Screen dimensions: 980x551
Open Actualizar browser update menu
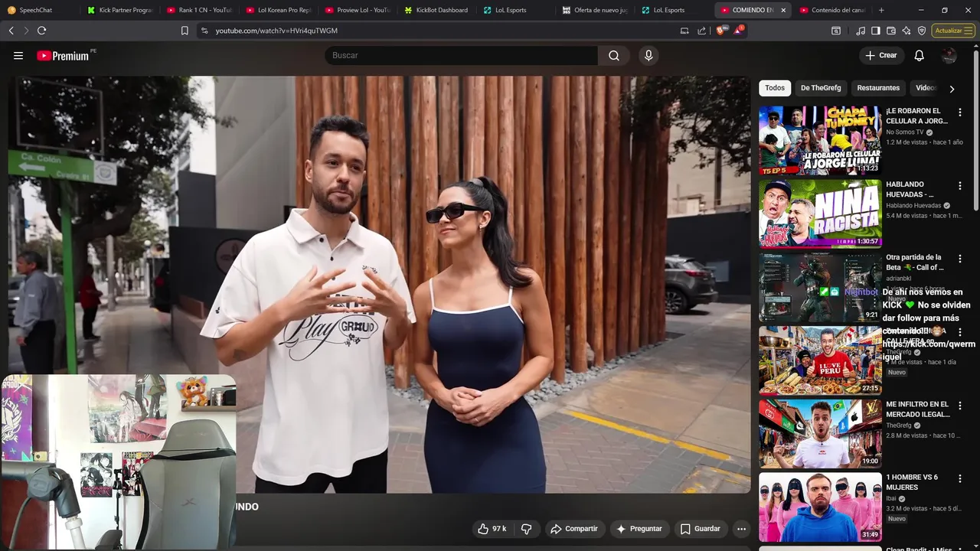[952, 31]
